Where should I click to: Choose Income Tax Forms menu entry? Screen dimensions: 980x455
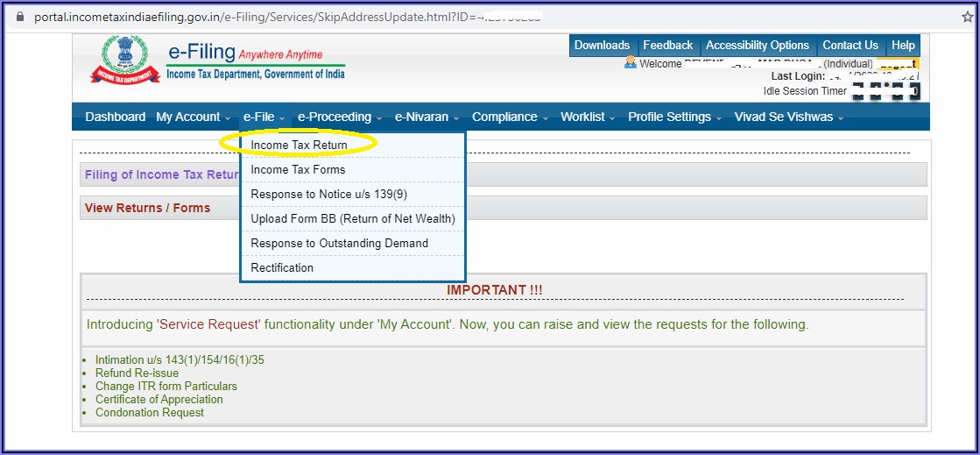point(298,169)
